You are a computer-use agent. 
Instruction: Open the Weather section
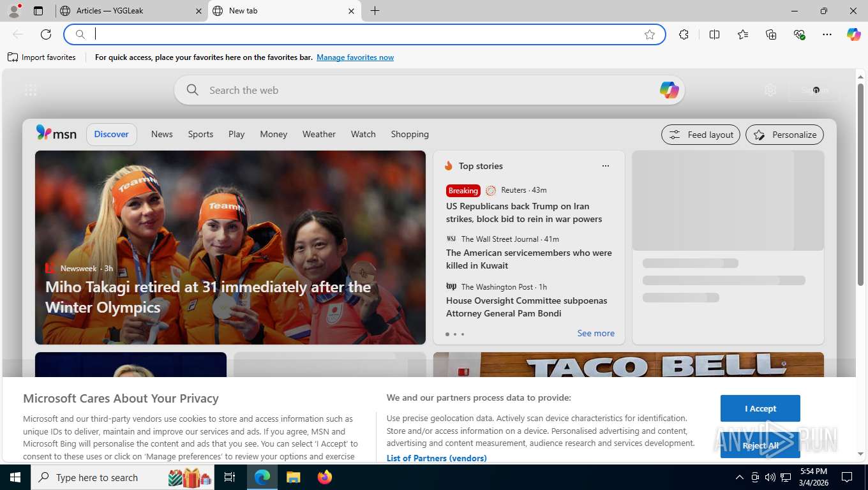tap(319, 134)
